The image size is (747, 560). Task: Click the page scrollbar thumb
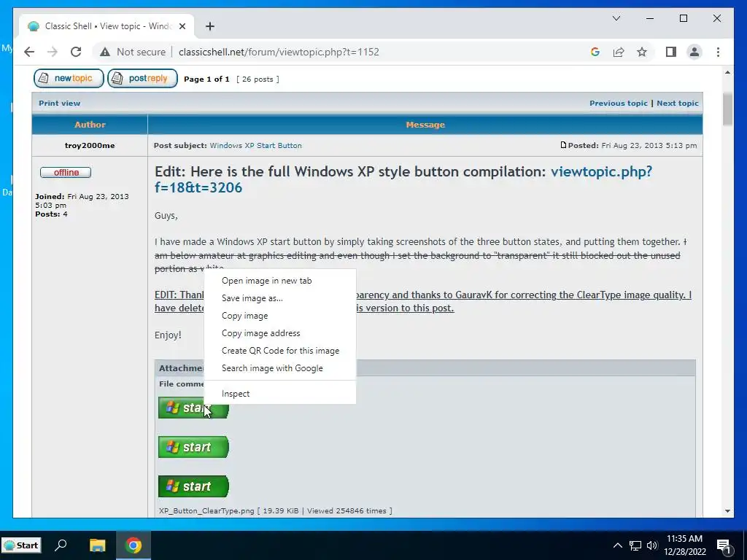(727, 109)
